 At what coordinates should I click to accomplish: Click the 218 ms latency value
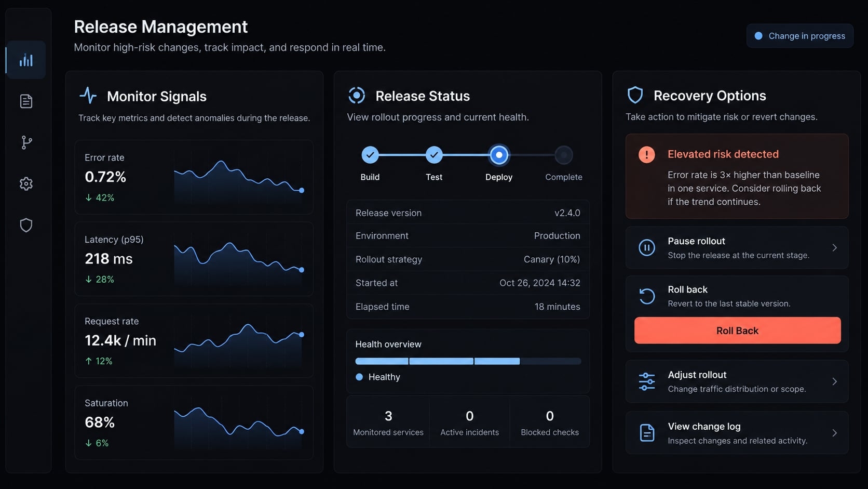[x=108, y=258]
